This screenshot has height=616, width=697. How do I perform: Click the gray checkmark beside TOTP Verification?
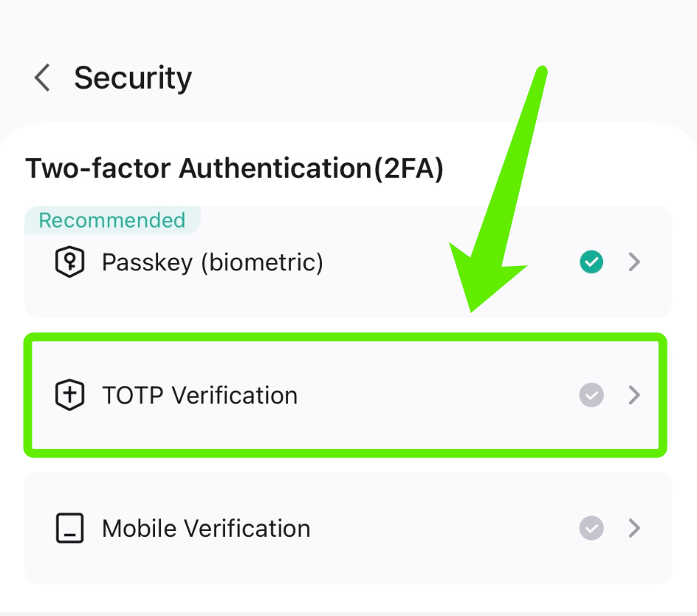coord(591,395)
